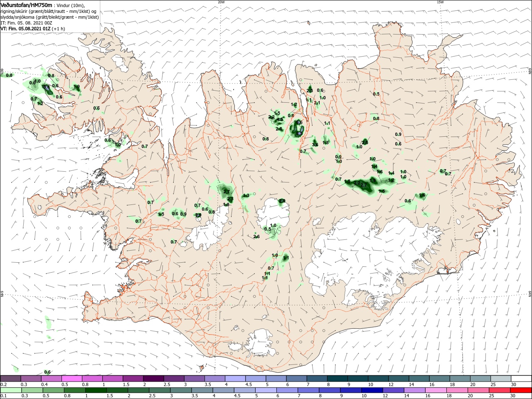Click lower legend swatch between 0.1 and 0.3
The width and height of the screenshot is (532, 399).
[x=10, y=390]
